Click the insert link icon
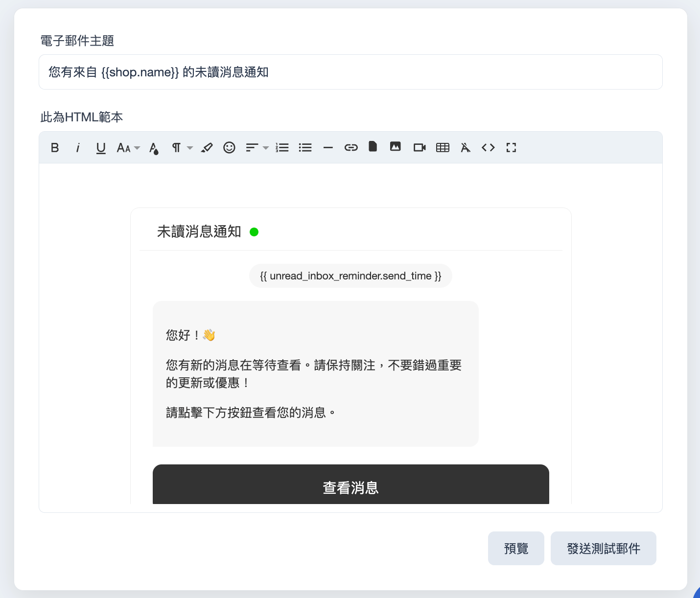The image size is (700, 598). [x=351, y=147]
